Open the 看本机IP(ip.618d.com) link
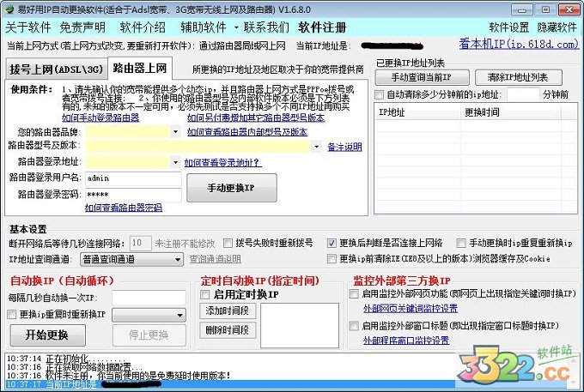The image size is (584, 392). tap(519, 44)
